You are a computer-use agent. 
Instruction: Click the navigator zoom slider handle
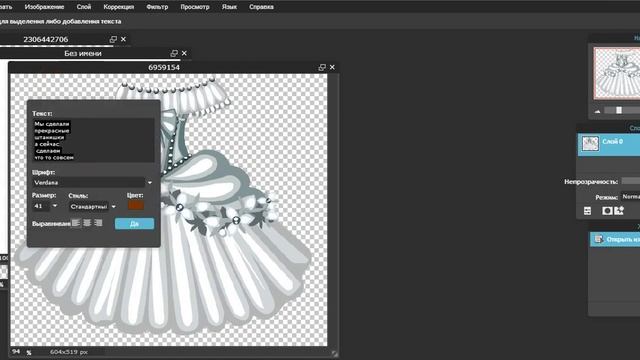coord(619,110)
